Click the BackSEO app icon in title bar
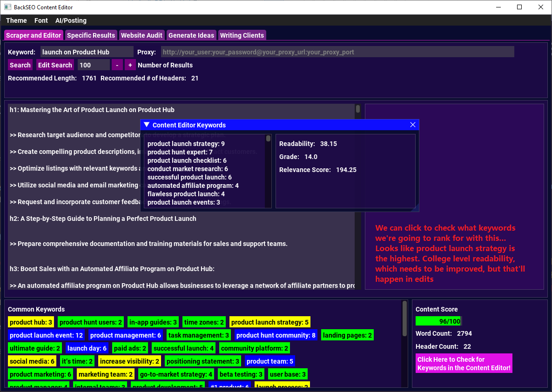Screen dimensions: 552x392 [x=8, y=7]
